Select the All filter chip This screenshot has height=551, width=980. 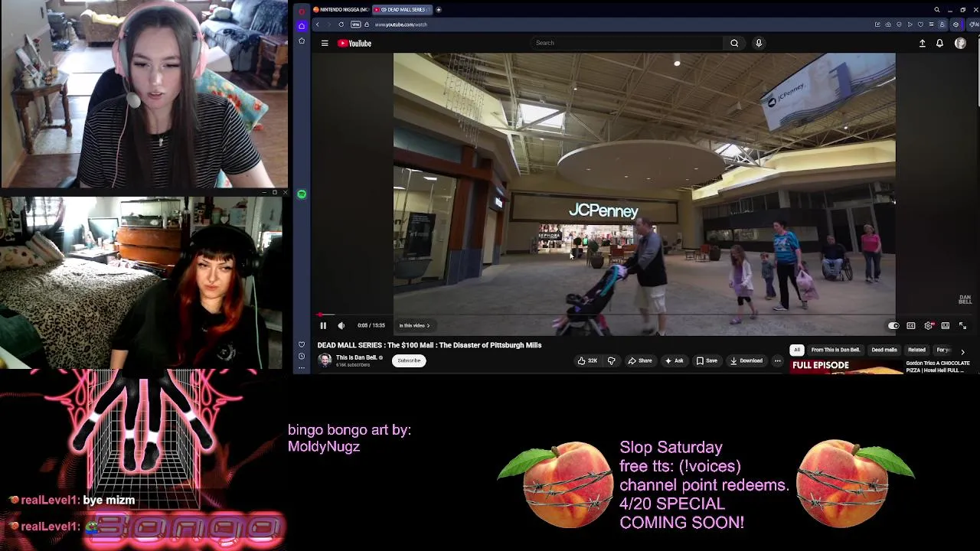click(x=797, y=350)
